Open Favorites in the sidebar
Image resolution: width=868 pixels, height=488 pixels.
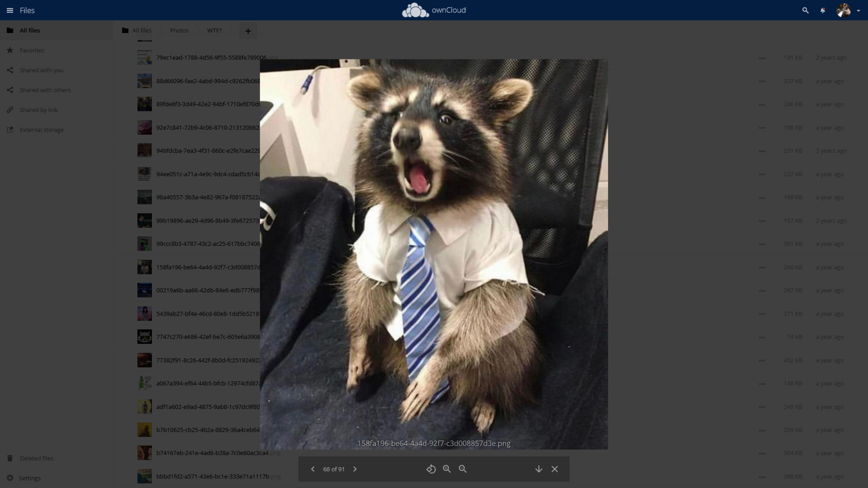click(56, 50)
